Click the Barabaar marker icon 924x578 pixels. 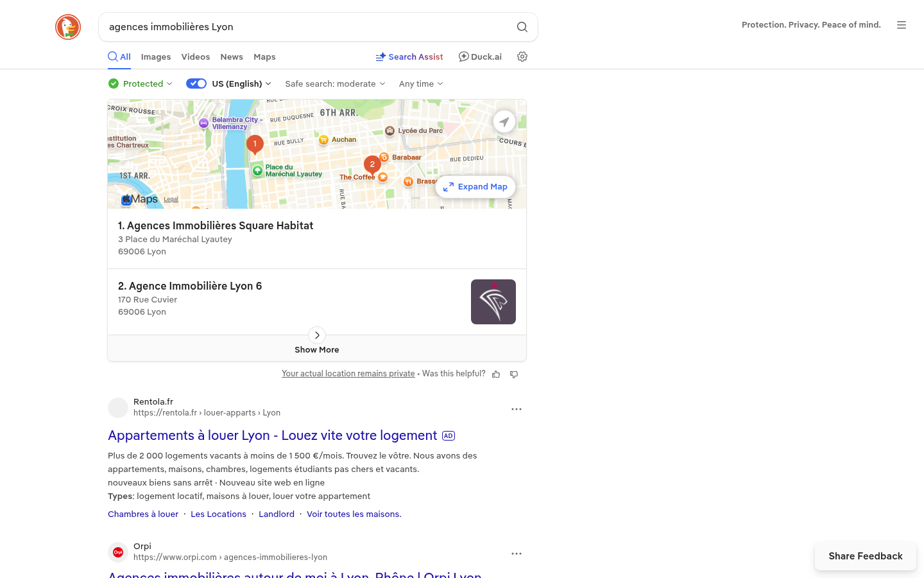384,157
